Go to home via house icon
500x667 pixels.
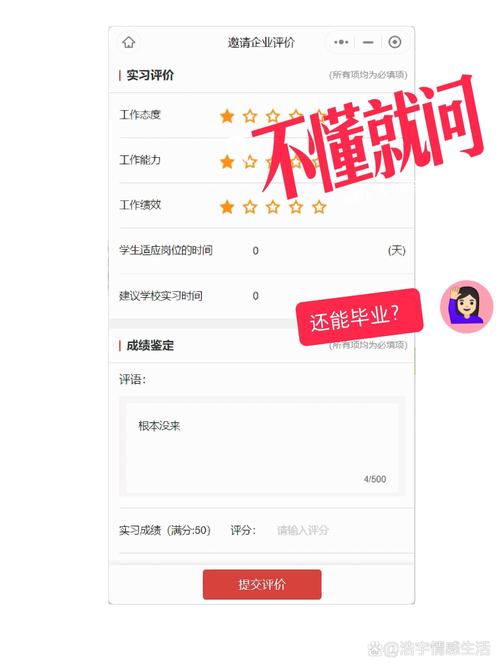pyautogui.click(x=129, y=42)
